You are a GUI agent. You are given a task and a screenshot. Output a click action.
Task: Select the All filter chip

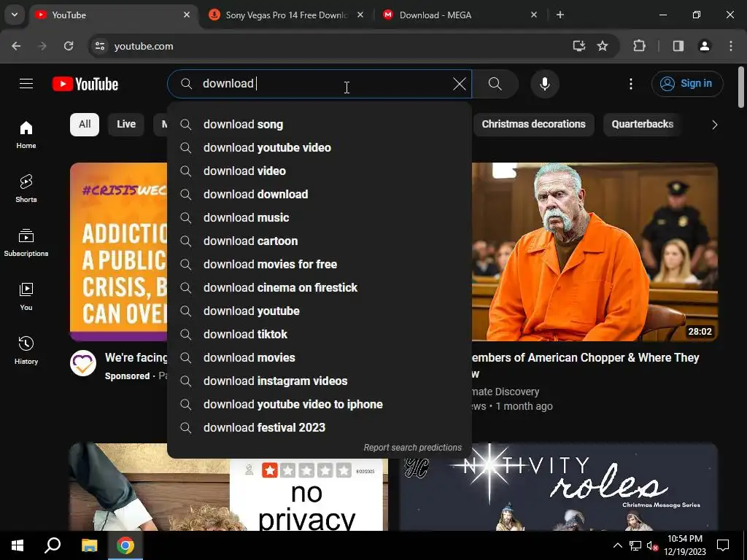(x=85, y=124)
